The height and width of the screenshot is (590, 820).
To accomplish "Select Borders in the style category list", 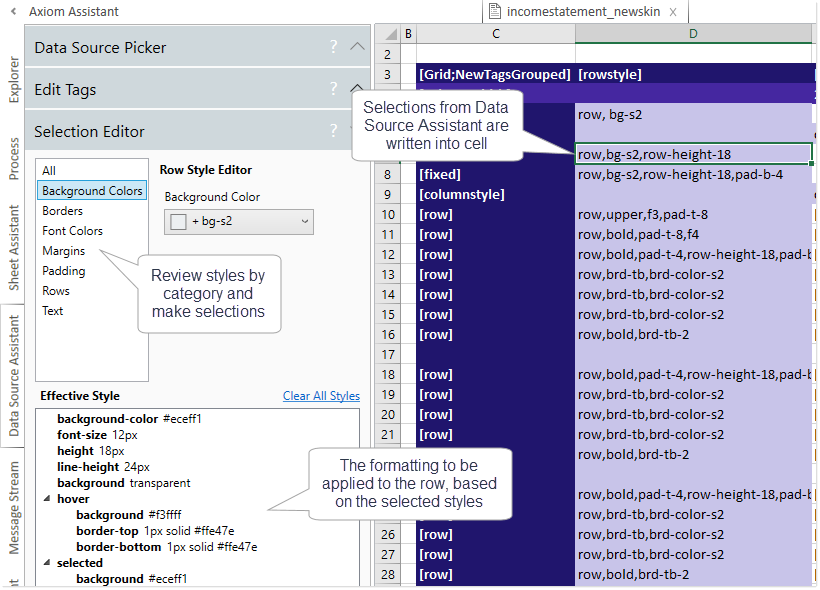I will click(x=63, y=211).
